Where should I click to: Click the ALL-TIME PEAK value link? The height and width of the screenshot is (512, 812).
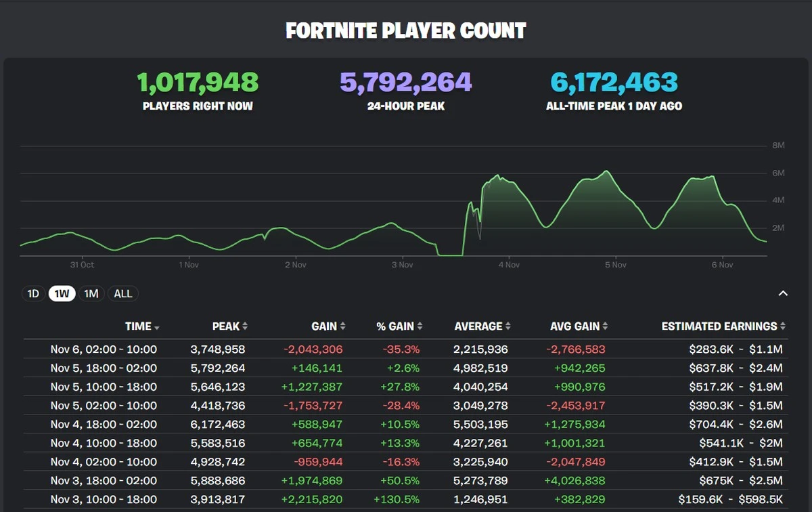[x=614, y=81]
